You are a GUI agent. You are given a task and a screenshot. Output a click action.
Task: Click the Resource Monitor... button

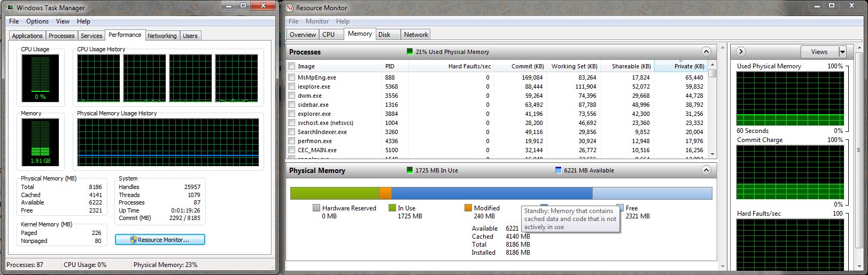click(160, 240)
